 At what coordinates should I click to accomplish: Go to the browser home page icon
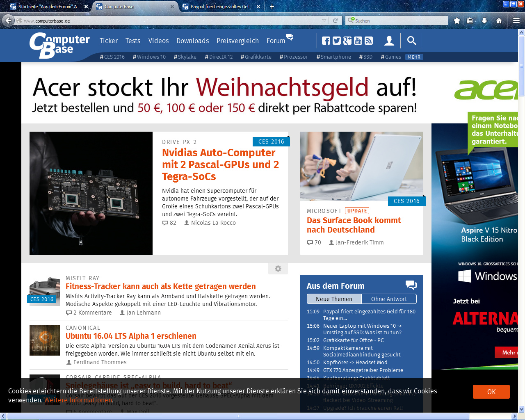[499, 21]
